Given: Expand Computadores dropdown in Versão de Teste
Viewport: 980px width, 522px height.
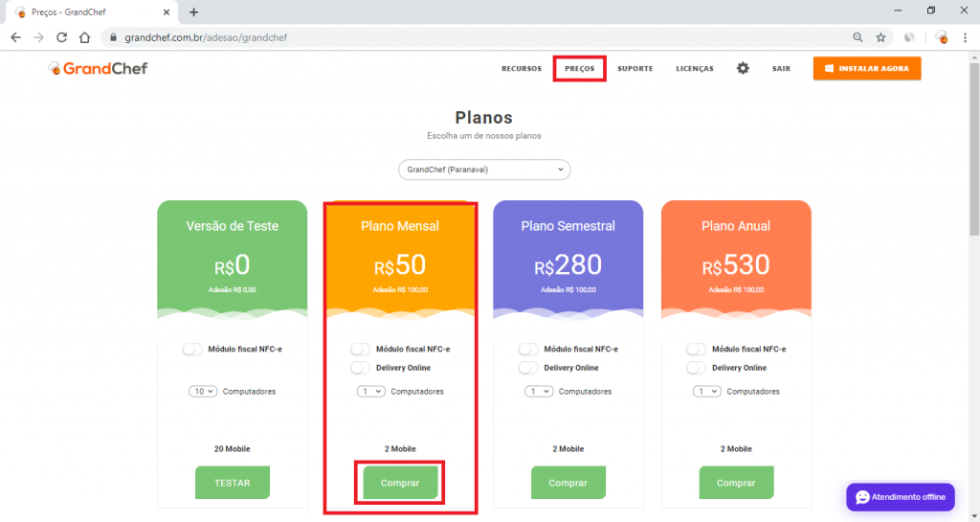Looking at the screenshot, I should pyautogui.click(x=203, y=392).
